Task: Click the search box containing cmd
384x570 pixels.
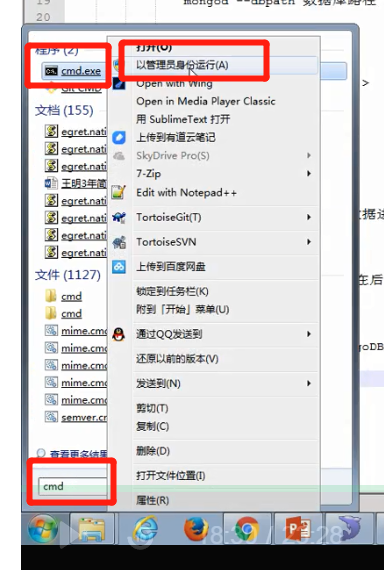Action: click(72, 486)
